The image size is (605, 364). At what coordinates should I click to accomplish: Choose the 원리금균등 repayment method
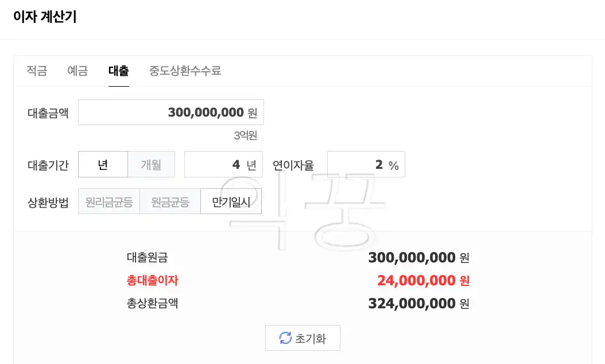click(108, 201)
